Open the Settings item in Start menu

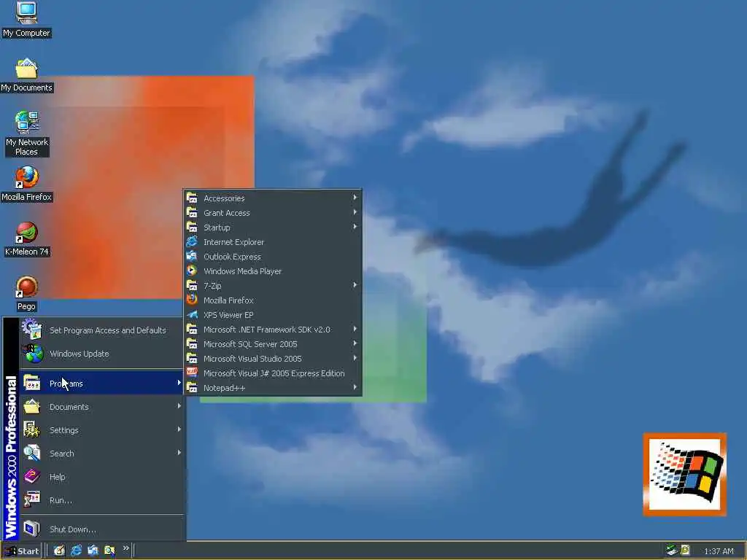click(x=101, y=429)
